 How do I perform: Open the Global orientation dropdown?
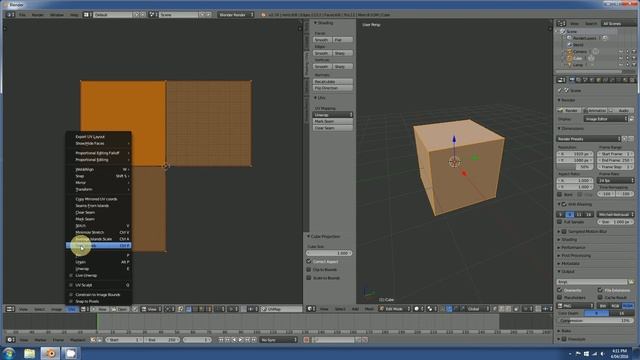tap(476, 309)
